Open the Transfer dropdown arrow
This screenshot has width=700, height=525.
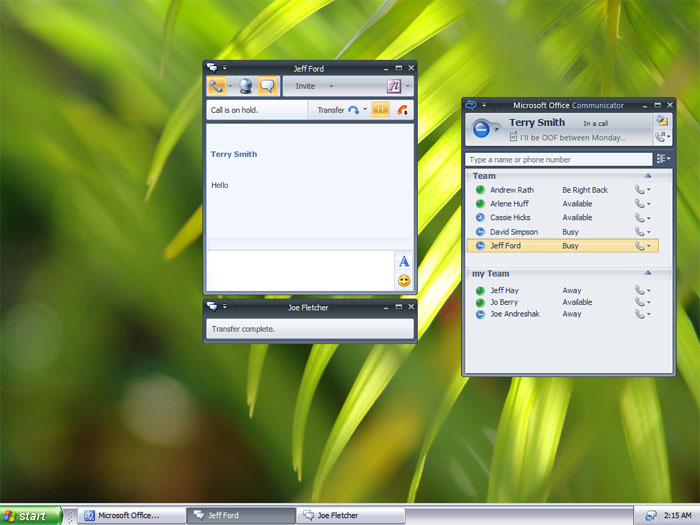pos(365,109)
